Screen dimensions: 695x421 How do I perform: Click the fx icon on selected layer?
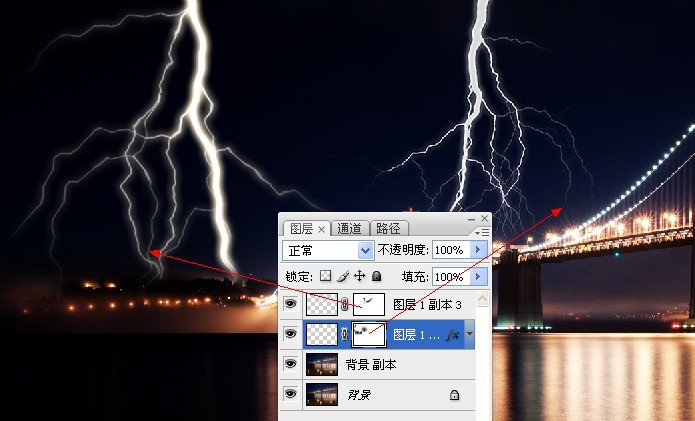pyautogui.click(x=452, y=335)
